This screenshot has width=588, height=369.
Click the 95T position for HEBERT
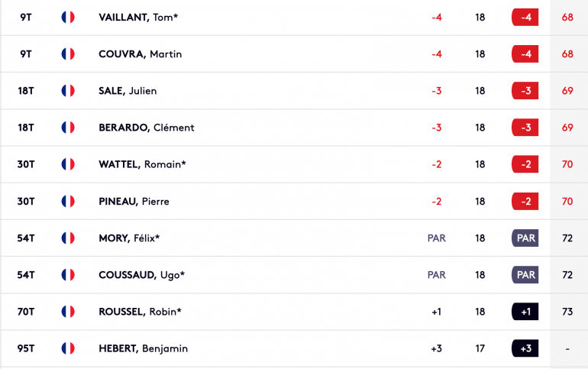pos(26,348)
